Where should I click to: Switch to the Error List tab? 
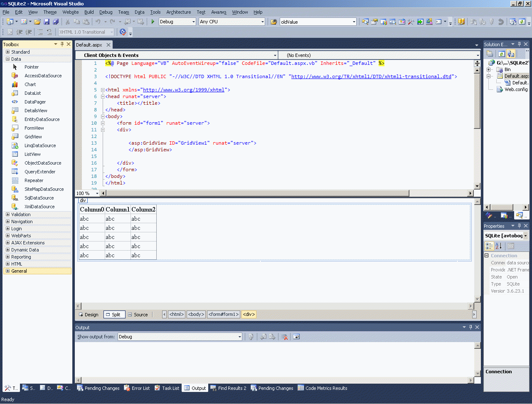137,388
